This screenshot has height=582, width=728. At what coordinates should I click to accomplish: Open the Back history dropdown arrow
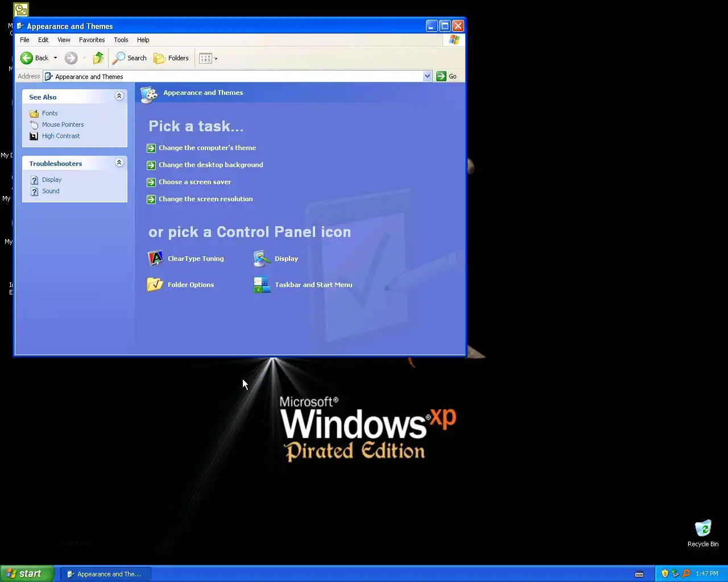point(55,58)
